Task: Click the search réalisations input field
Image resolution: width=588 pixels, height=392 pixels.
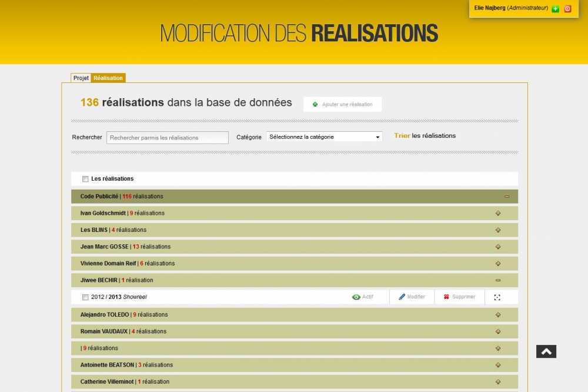Action: [x=167, y=138]
